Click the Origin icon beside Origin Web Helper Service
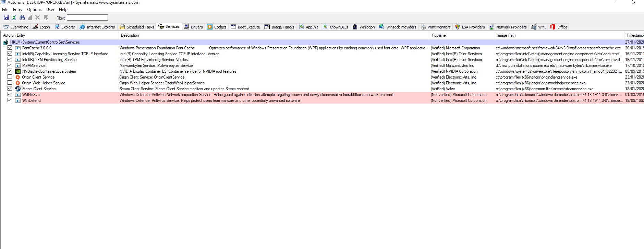Screen dimensions: 644x249 pos(18,83)
